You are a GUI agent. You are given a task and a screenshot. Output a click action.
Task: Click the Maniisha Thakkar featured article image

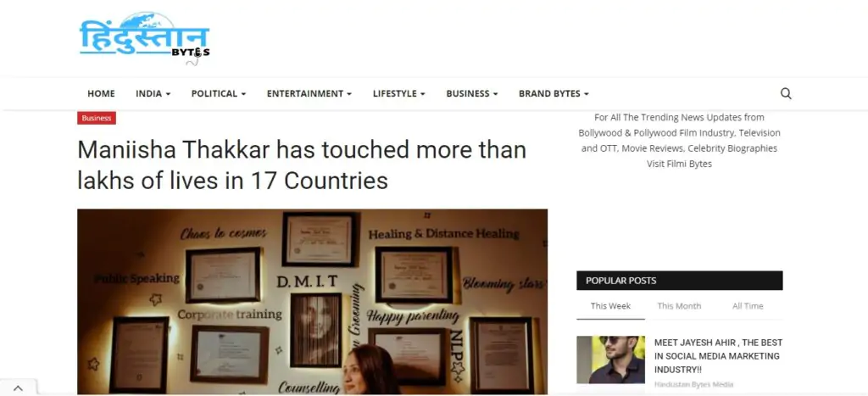click(312, 301)
